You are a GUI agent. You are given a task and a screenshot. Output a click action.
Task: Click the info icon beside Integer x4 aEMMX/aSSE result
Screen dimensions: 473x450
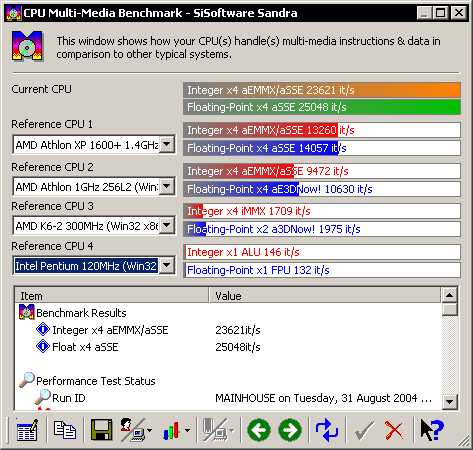(43, 330)
